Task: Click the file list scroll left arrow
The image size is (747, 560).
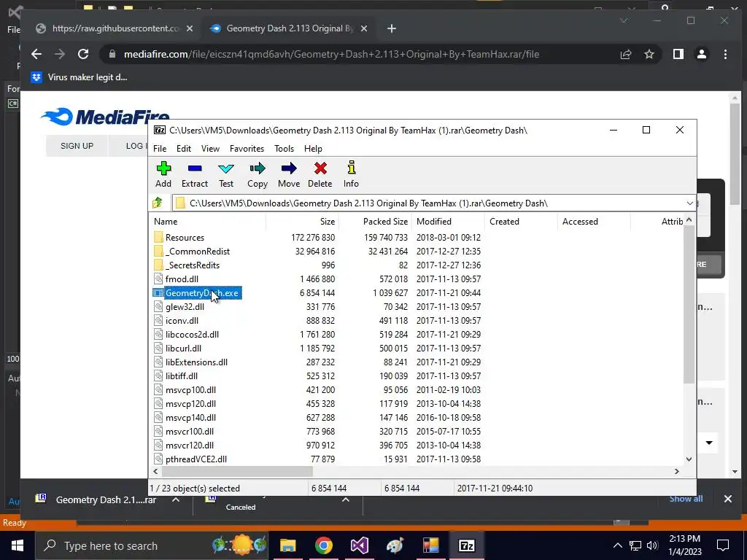Action: 156,471
